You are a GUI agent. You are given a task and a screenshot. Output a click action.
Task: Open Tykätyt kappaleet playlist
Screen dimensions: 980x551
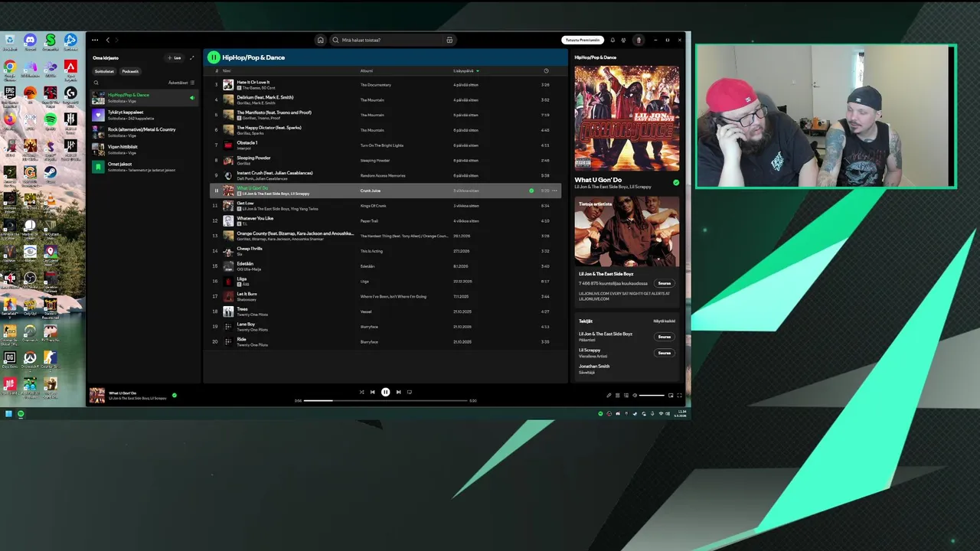coord(144,115)
